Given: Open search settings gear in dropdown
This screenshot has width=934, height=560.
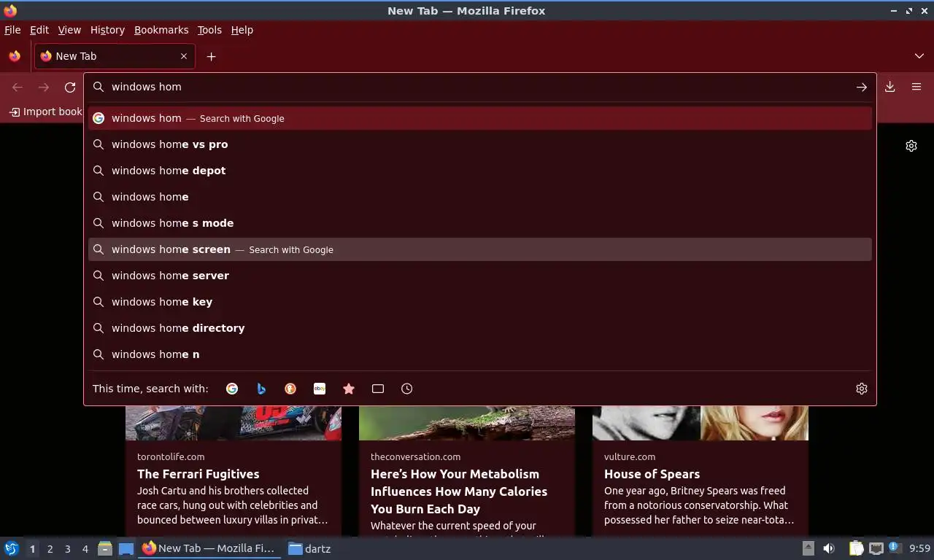Looking at the screenshot, I should 862,389.
